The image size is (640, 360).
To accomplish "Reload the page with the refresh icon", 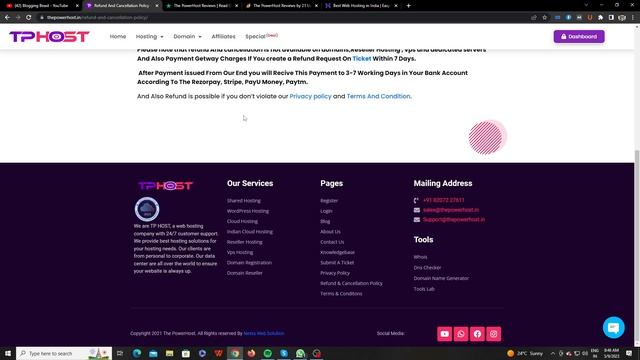I will click(29, 18).
